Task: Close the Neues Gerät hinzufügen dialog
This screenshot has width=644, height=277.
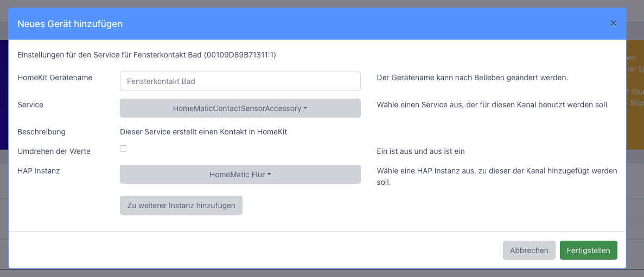Action: [613, 23]
